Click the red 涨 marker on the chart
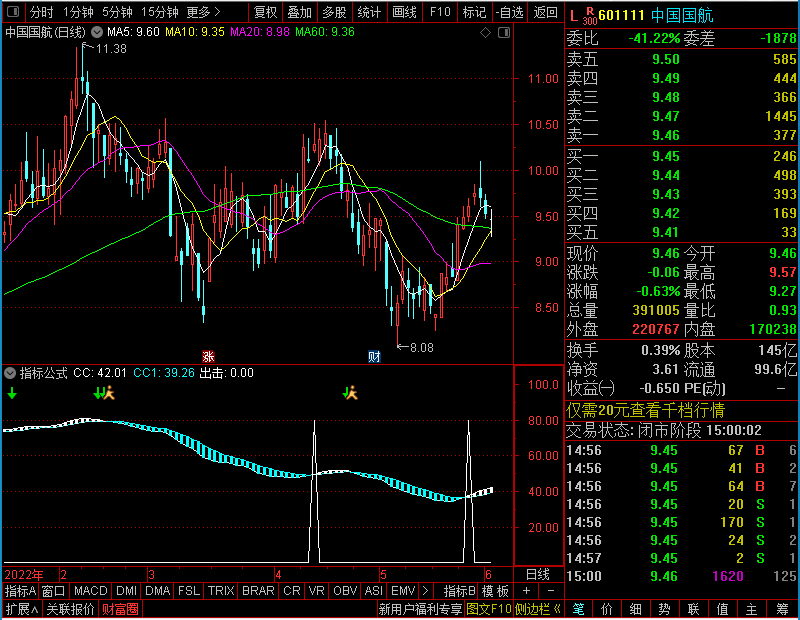Image resolution: width=800 pixels, height=620 pixels. click(208, 356)
